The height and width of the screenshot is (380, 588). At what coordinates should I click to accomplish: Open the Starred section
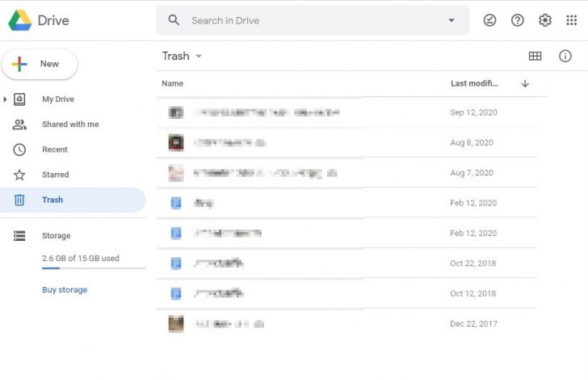pos(56,175)
